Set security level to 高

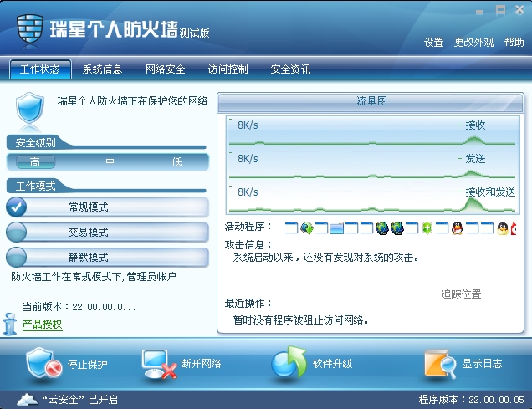click(35, 162)
